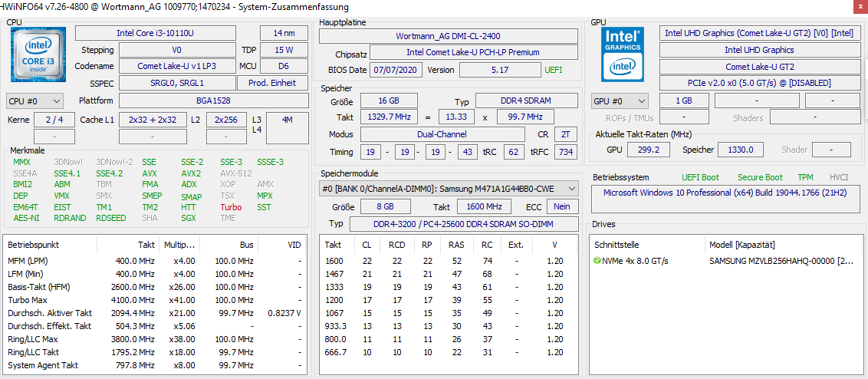868x379 pixels.
Task: Click the SSPEC value SRGL0, SRGL1
Action: coord(176,83)
